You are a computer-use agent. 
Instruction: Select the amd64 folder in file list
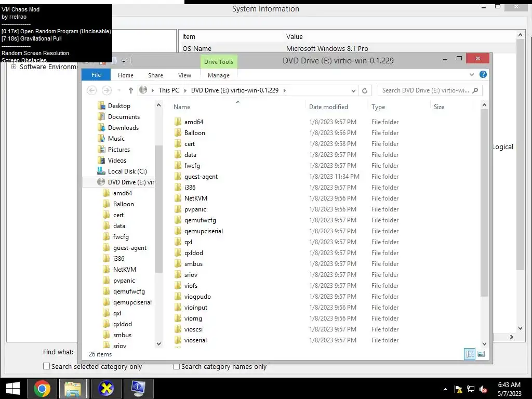[193, 122]
